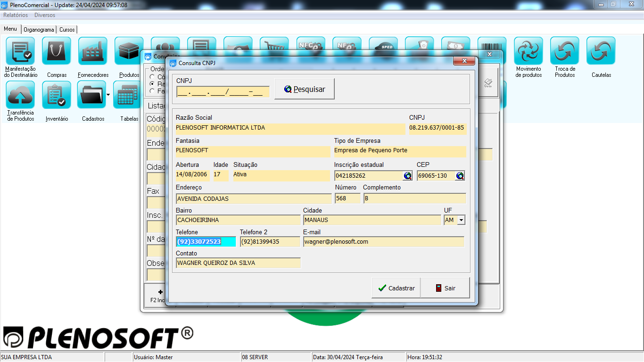This screenshot has width=644, height=362.
Task: Click the Telefone field (92)33072523
Action: [206, 242]
